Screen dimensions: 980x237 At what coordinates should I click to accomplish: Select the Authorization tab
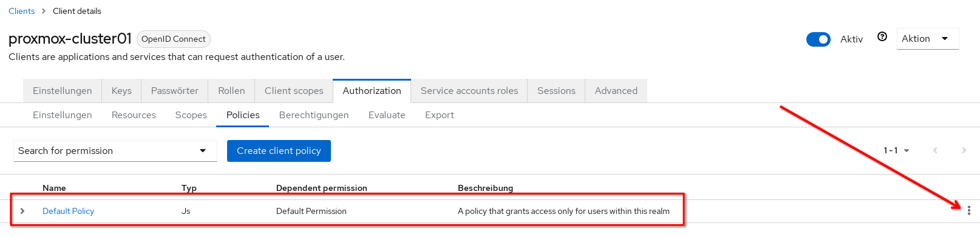coord(372,91)
